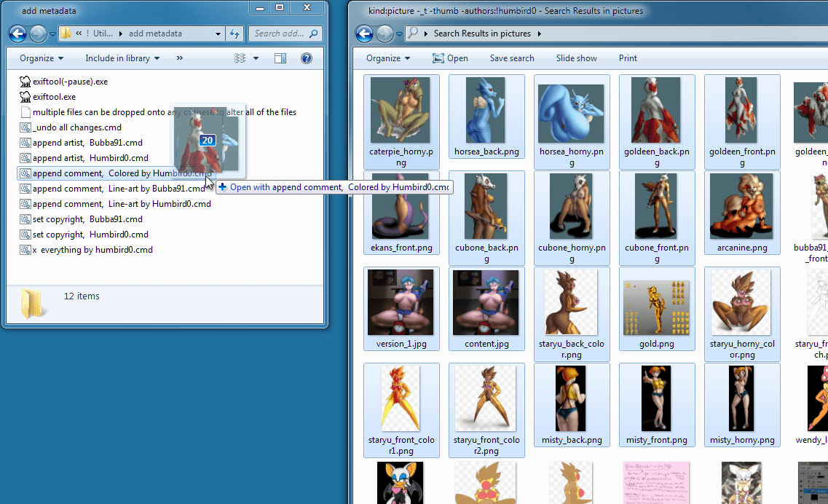Click the 'Search add...' search box

coord(279,34)
